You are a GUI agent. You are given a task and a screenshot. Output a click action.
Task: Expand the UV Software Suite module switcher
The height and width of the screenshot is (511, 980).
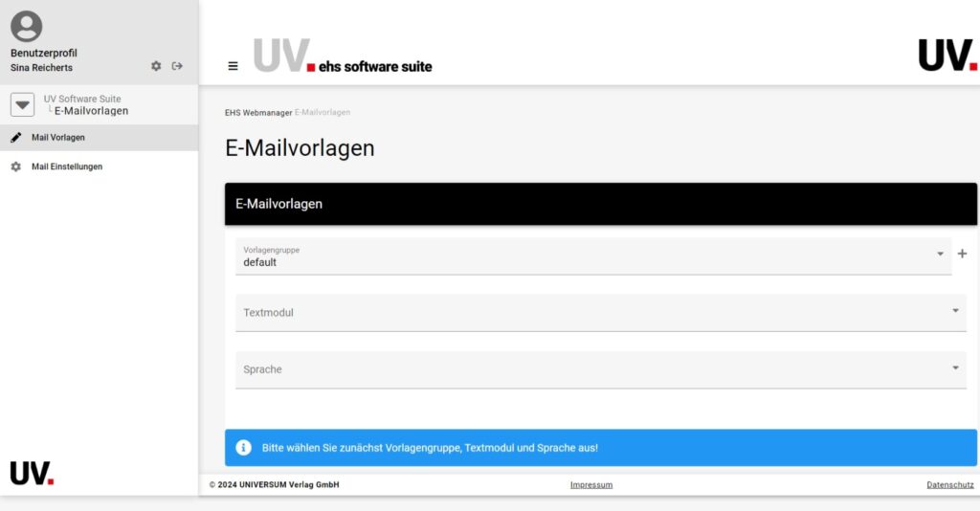(23, 104)
